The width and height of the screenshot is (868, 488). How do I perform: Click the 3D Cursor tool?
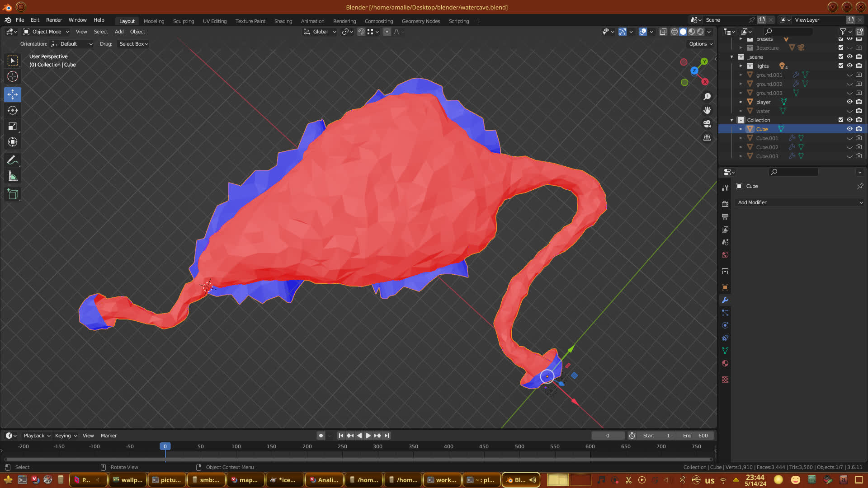[13, 76]
